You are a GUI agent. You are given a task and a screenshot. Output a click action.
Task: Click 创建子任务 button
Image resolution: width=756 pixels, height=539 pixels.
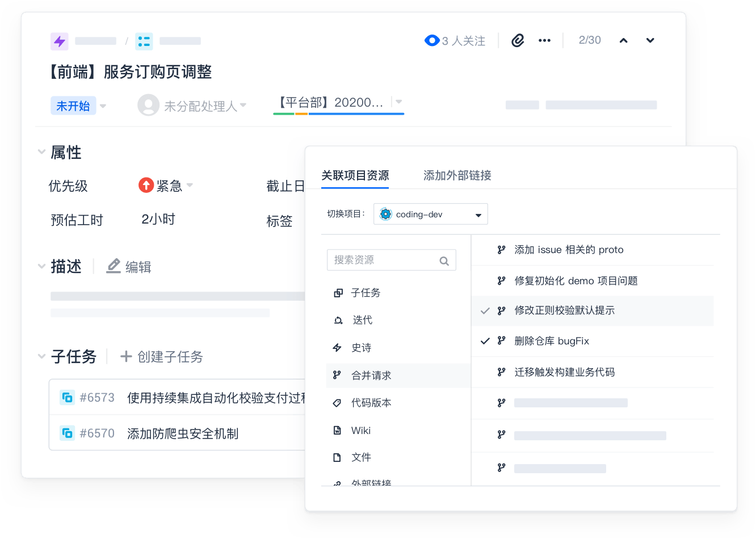coord(162,357)
